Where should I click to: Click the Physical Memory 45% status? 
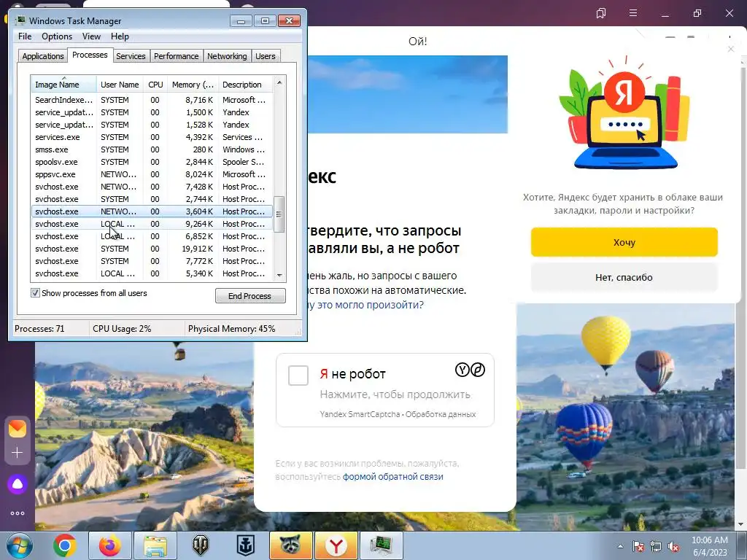231,329
